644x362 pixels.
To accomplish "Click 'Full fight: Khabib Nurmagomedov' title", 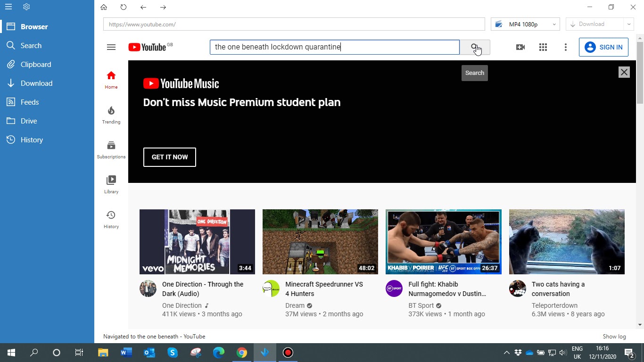I will 447,289.
